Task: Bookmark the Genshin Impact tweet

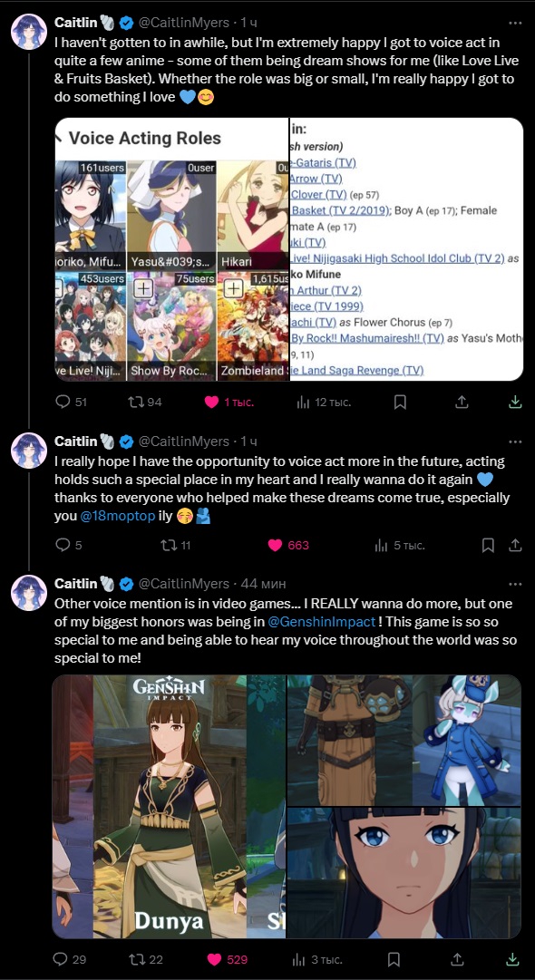Action: (394, 959)
